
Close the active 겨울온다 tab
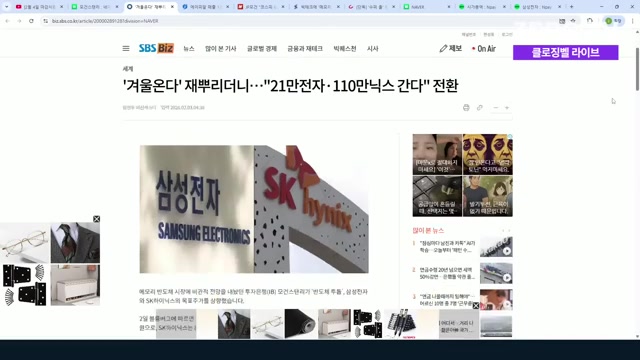pyautogui.click(x=172, y=7)
